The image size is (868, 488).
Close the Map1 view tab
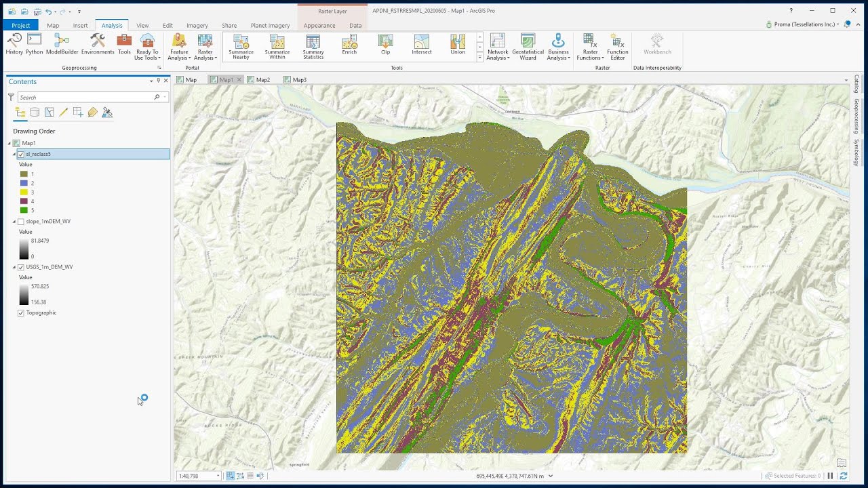[x=239, y=80]
